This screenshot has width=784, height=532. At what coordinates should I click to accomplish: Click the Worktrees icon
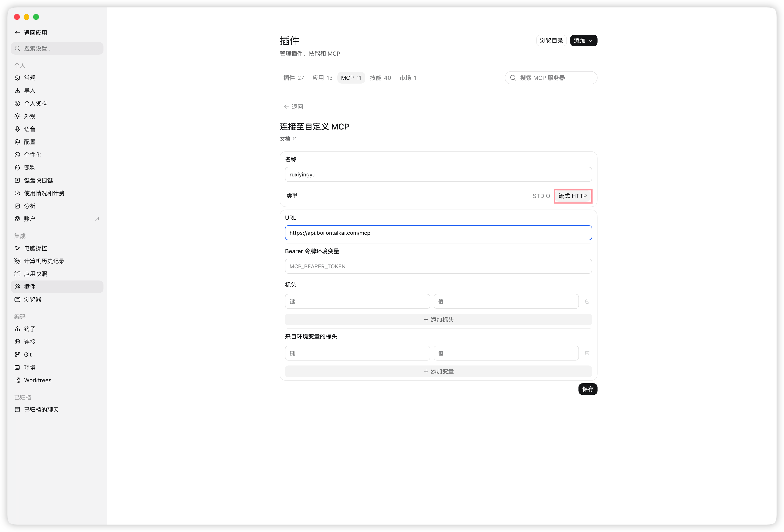[x=17, y=380]
